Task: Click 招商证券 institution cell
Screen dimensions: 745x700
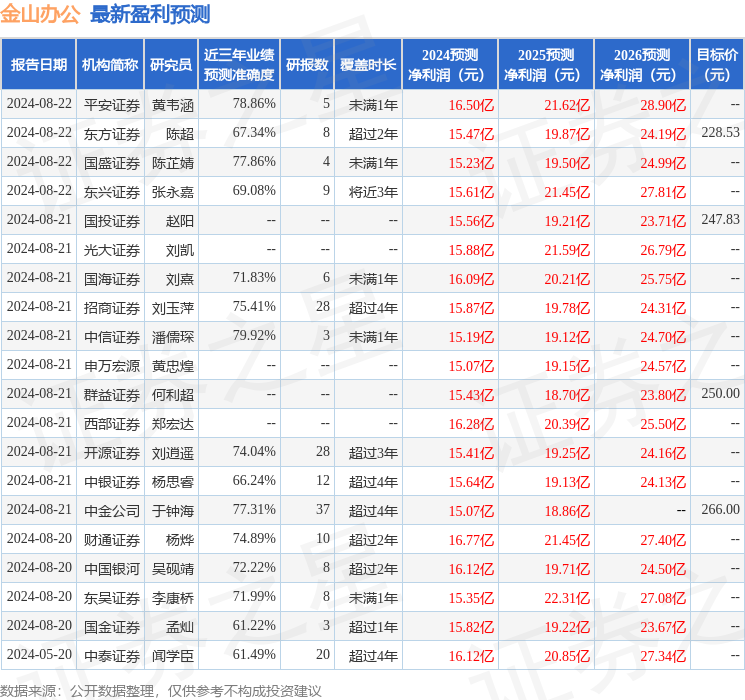Action: tap(112, 308)
